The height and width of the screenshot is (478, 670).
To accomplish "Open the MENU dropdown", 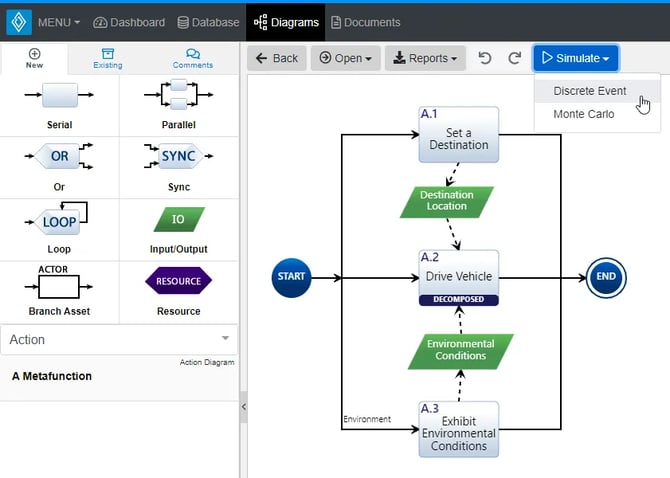I will coord(59,22).
